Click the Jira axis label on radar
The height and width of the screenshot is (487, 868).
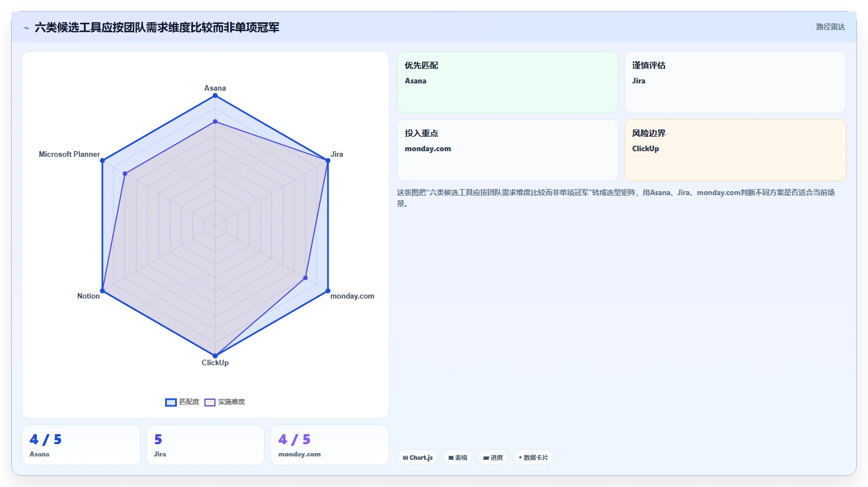pos(337,154)
